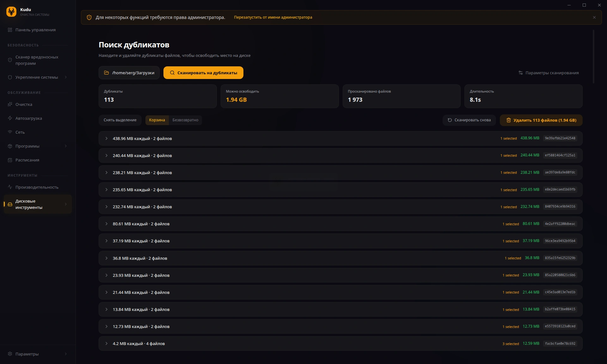The image size is (607, 364).
Task: Open Сеть wifi icon in sidebar
Action: point(10,132)
